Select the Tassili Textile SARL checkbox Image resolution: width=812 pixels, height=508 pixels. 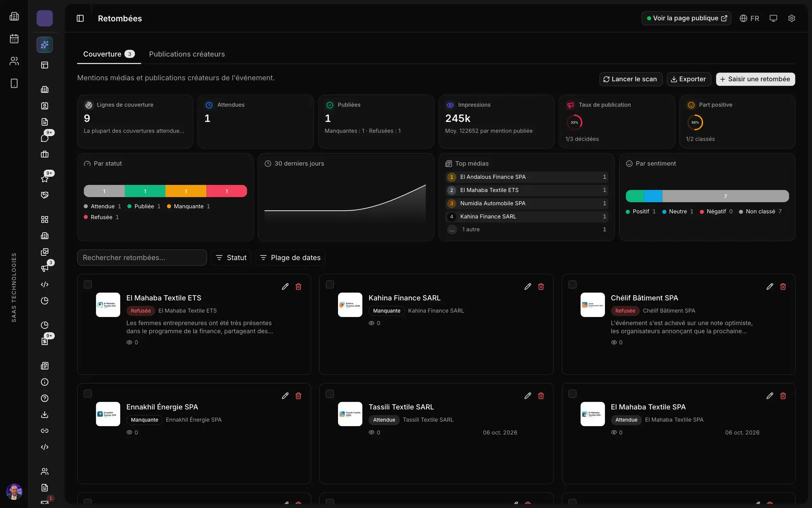tap(330, 394)
